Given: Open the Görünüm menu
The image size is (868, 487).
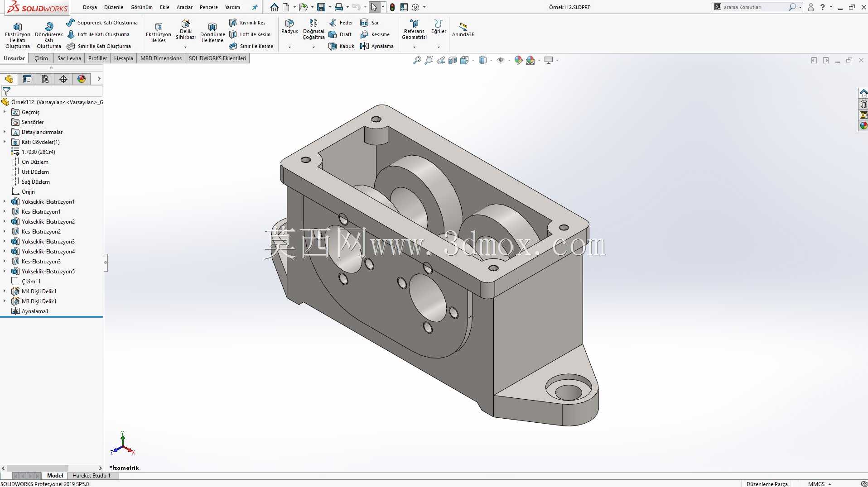Looking at the screenshot, I should point(141,7).
